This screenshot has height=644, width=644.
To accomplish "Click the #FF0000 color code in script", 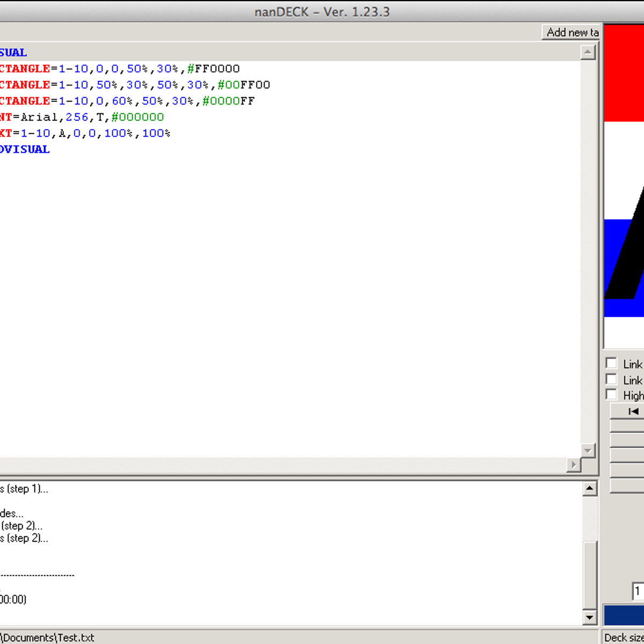I will point(215,69).
